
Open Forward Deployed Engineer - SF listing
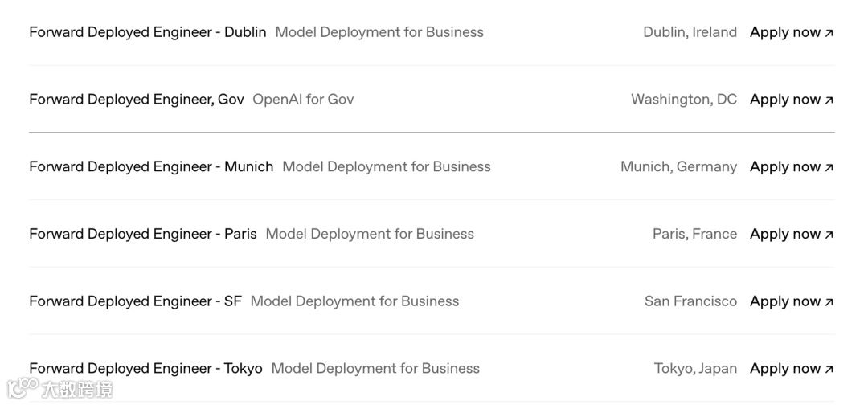[x=135, y=301]
